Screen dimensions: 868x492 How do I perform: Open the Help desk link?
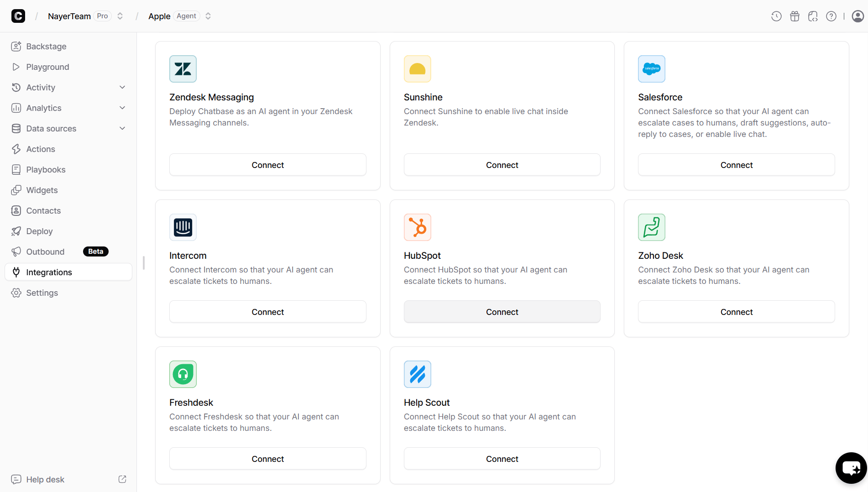[68, 479]
